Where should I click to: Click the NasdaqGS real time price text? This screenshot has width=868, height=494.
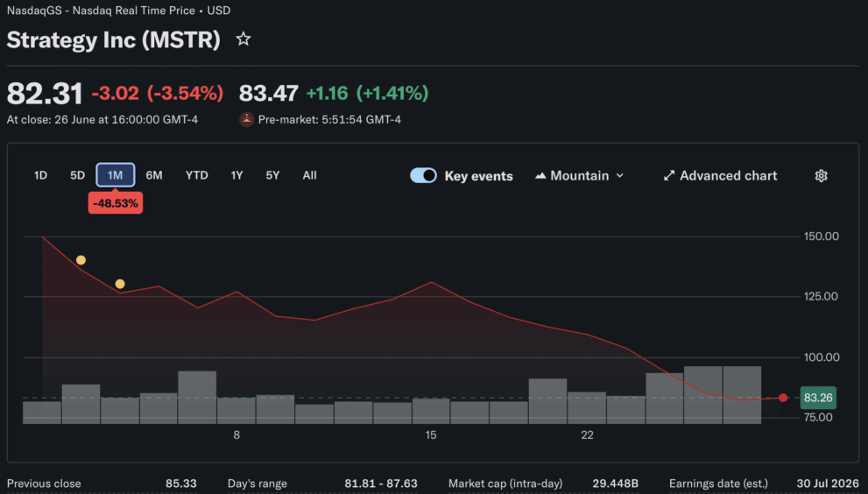click(118, 11)
